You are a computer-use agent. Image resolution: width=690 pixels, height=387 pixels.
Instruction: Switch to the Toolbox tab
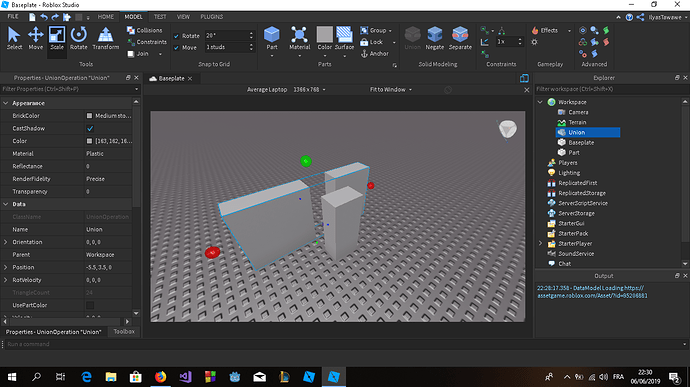(x=124, y=332)
